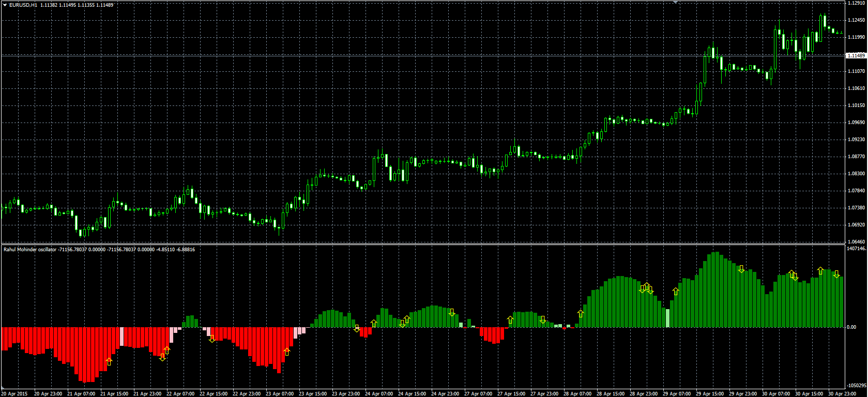This screenshot has width=868, height=397.
Task: Click time axis label 23 Apr 15:00
Action: (x=313, y=394)
